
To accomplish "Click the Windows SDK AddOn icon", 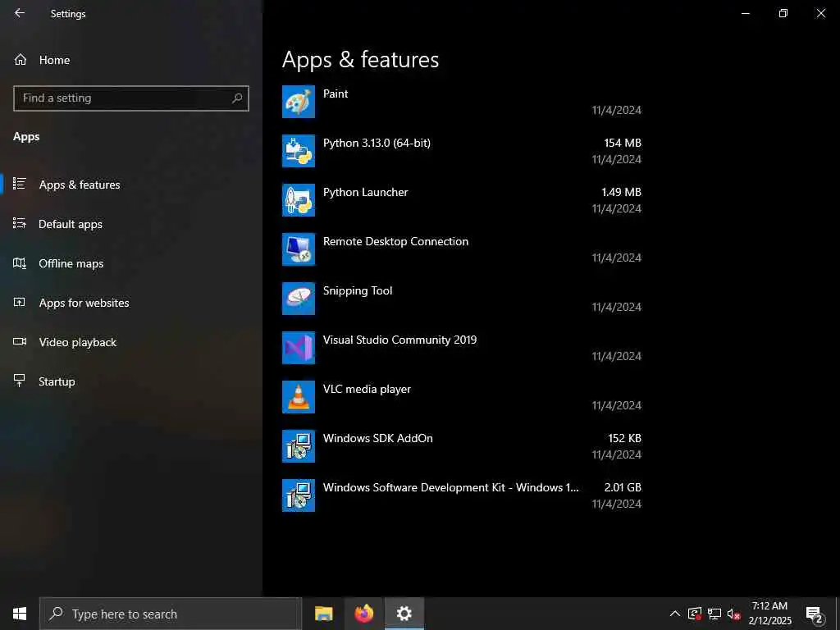I will 299,447.
